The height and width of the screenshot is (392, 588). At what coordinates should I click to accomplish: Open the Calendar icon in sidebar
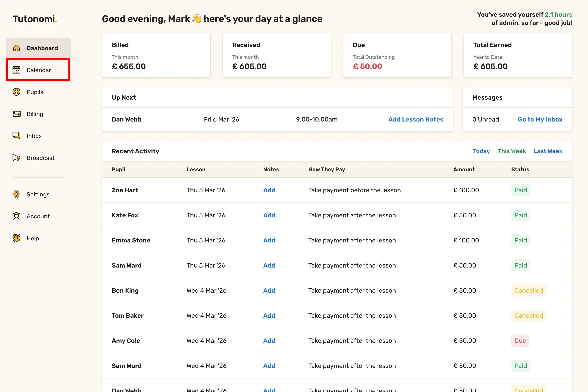16,70
